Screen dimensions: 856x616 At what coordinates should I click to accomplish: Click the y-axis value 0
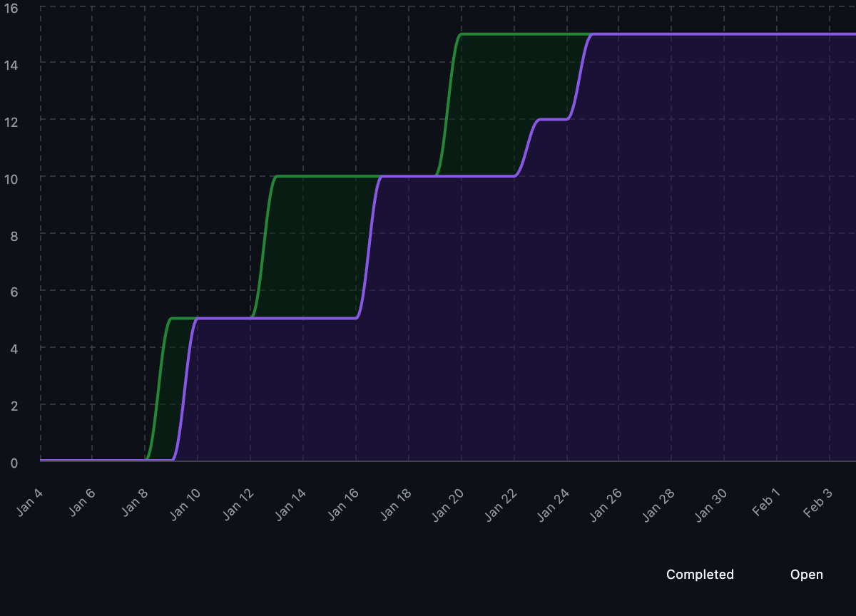point(14,462)
